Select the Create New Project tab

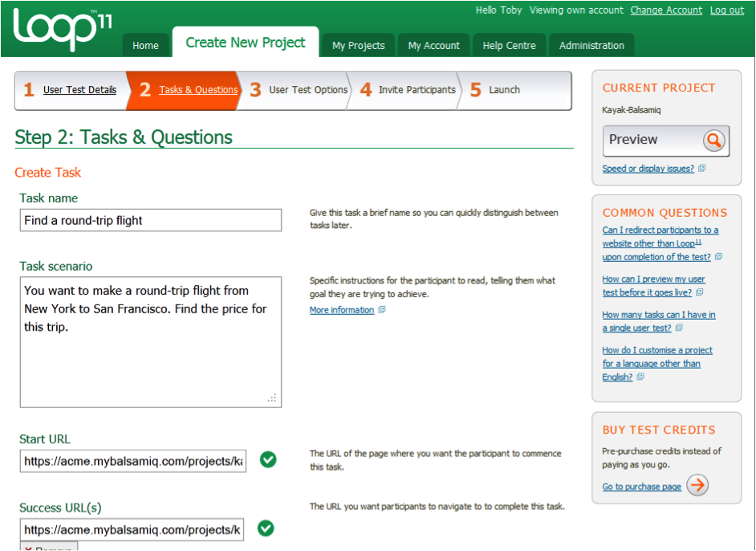pos(246,43)
